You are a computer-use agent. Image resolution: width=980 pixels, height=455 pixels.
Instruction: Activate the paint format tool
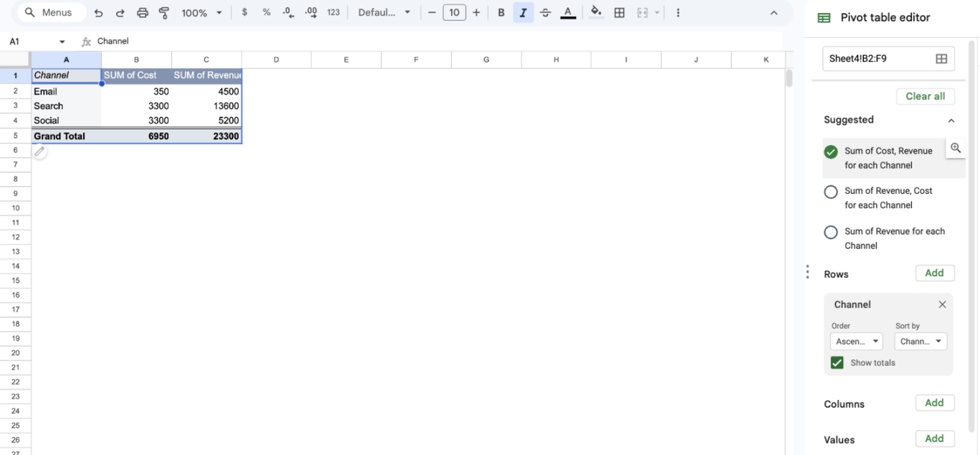[164, 13]
